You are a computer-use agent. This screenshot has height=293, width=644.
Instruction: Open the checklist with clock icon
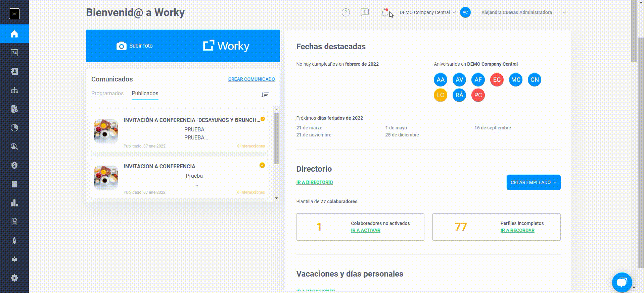pyautogui.click(x=14, y=109)
